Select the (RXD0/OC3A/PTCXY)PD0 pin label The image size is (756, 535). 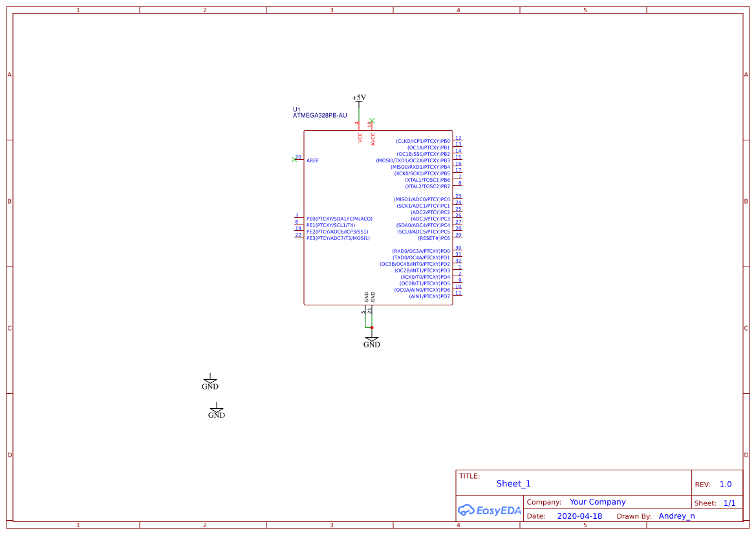click(x=421, y=252)
